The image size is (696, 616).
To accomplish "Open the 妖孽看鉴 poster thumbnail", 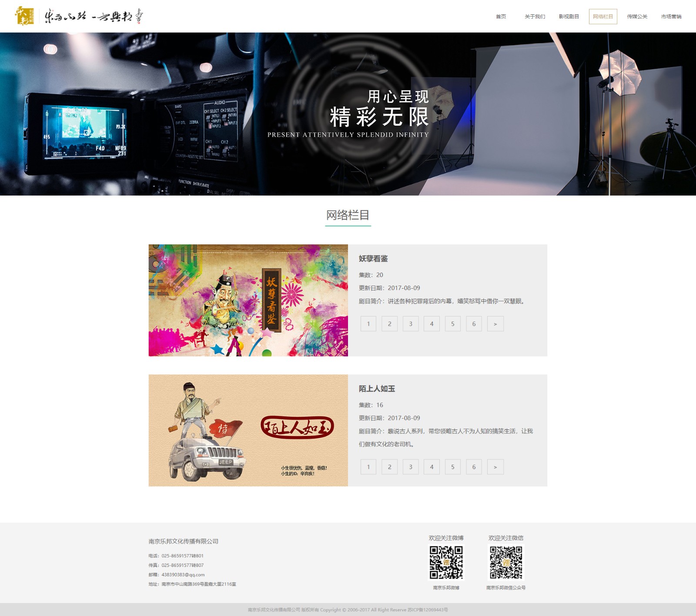I will click(248, 300).
